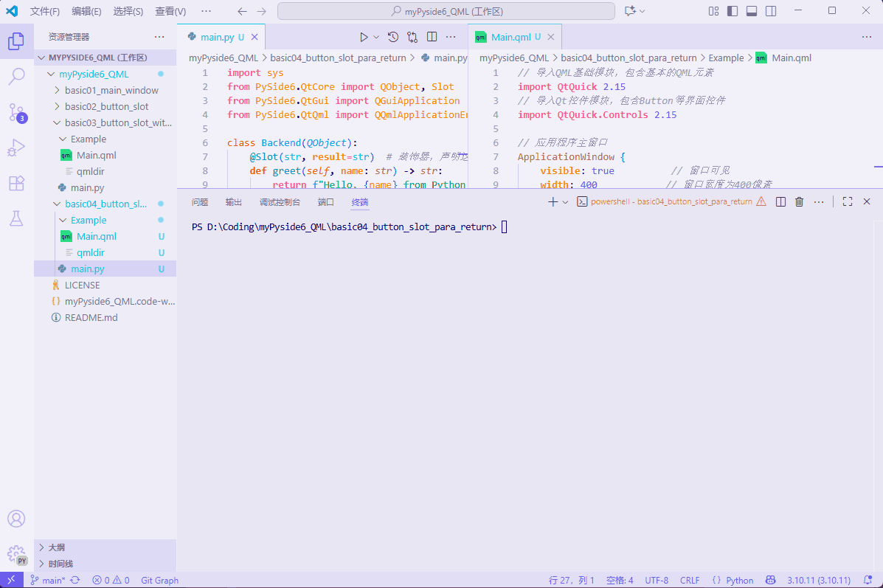Close the main.py tab
Image resolution: width=883 pixels, height=588 pixels.
254,37
